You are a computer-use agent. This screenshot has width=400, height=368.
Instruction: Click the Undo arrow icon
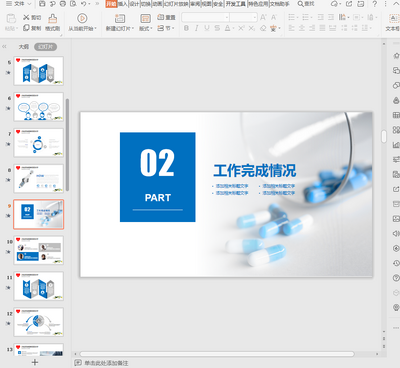[x=83, y=4]
